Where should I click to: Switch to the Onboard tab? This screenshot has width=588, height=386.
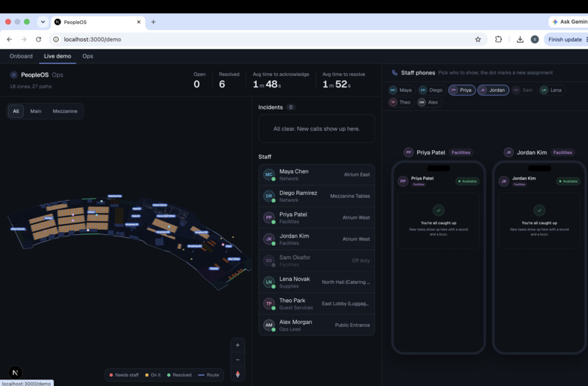[x=21, y=56]
